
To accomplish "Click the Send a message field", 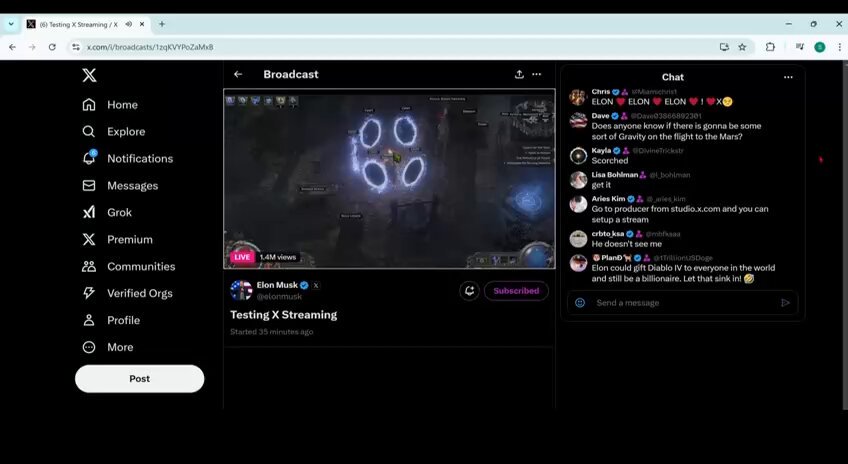I will pos(683,303).
